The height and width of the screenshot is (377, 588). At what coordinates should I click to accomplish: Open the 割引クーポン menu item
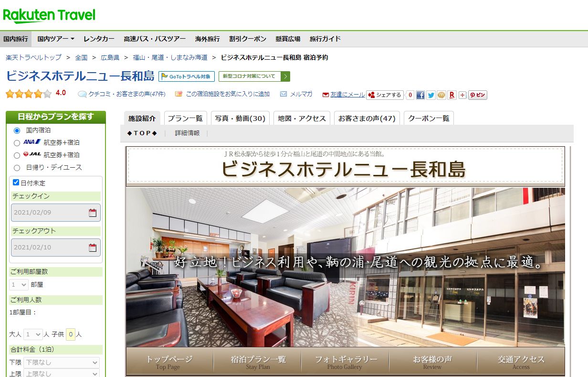click(x=248, y=39)
